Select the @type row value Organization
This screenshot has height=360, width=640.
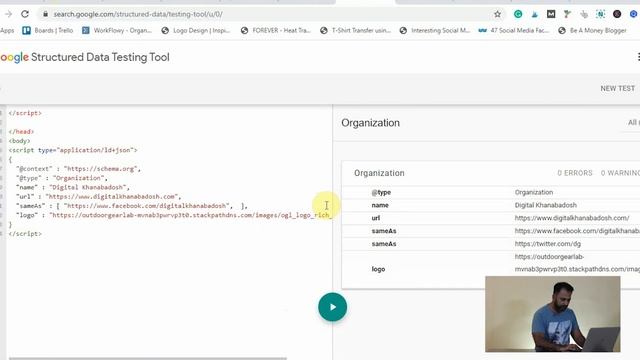tap(534, 192)
